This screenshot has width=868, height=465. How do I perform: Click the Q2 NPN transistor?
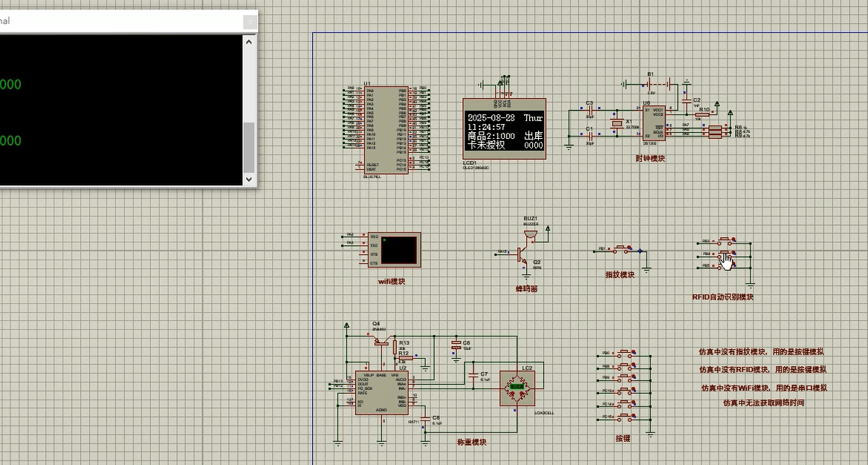[x=520, y=254]
